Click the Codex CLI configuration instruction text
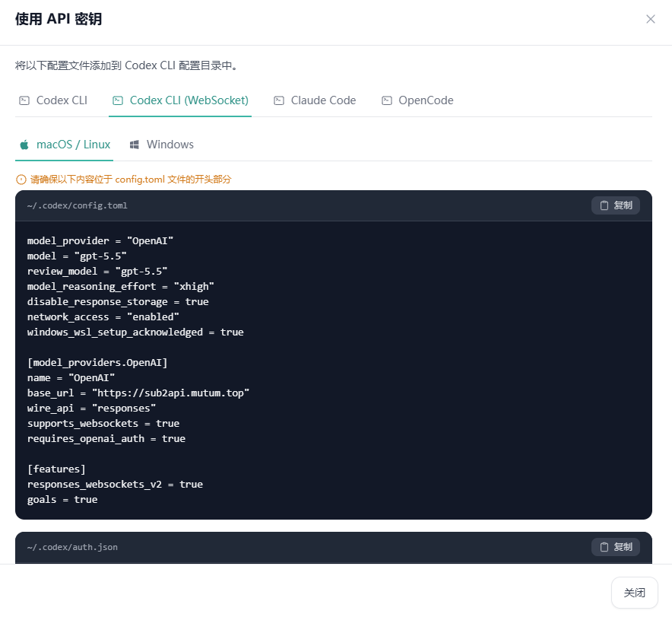This screenshot has width=672, height=617. tap(127, 65)
